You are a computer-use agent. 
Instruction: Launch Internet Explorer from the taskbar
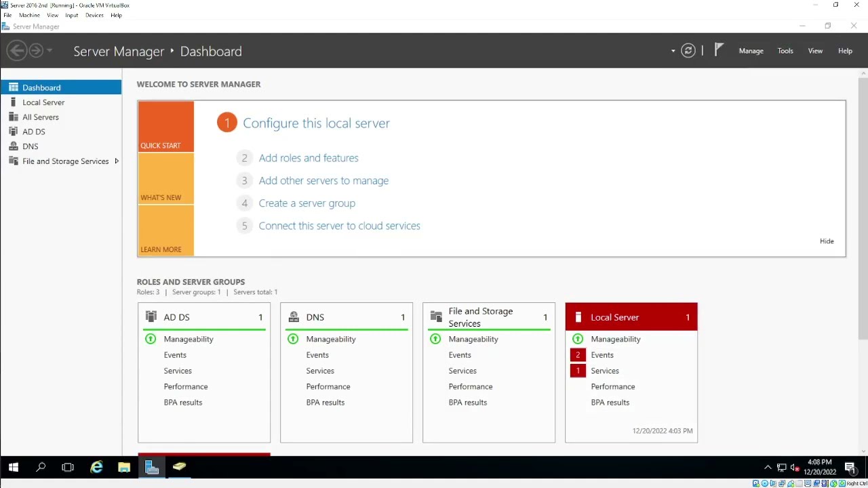tap(96, 467)
